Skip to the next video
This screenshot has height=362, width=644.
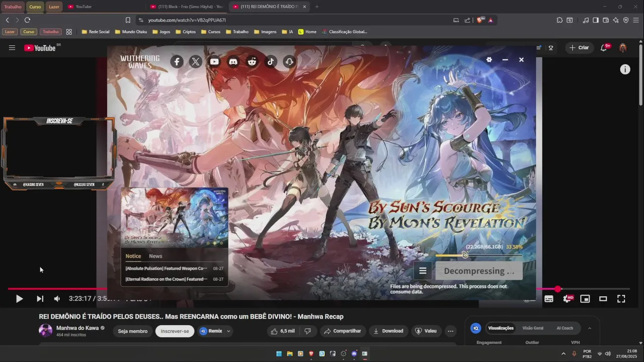(x=40, y=299)
